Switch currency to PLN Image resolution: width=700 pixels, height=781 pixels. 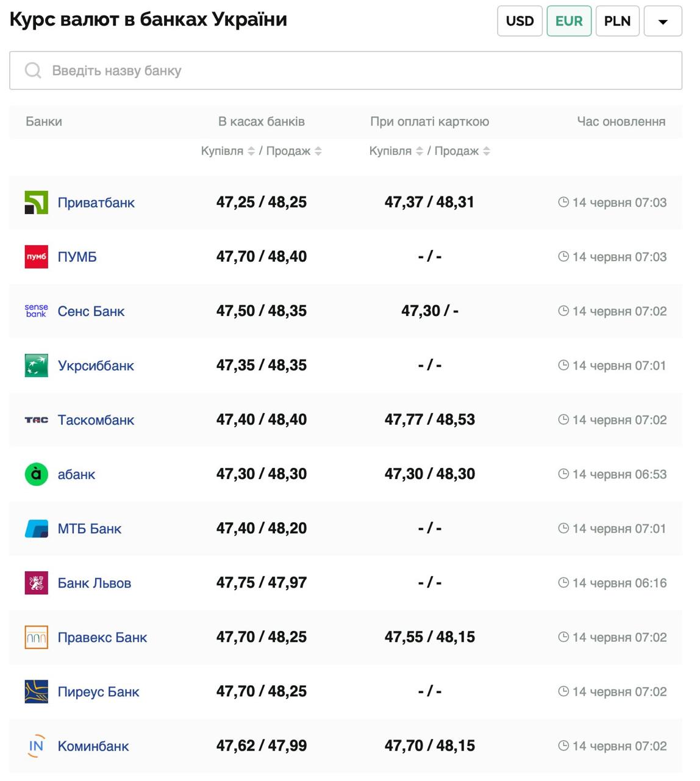point(617,21)
